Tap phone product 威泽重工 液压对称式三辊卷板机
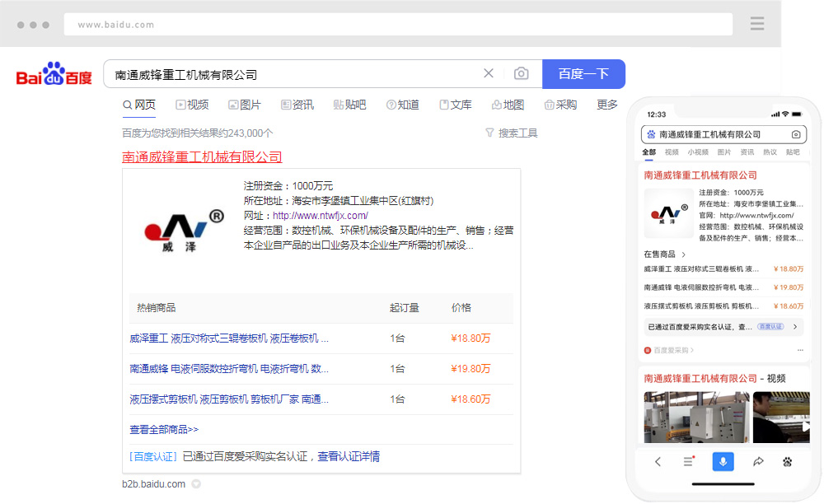Image resolution: width=824 pixels, height=504 pixels. (x=701, y=269)
